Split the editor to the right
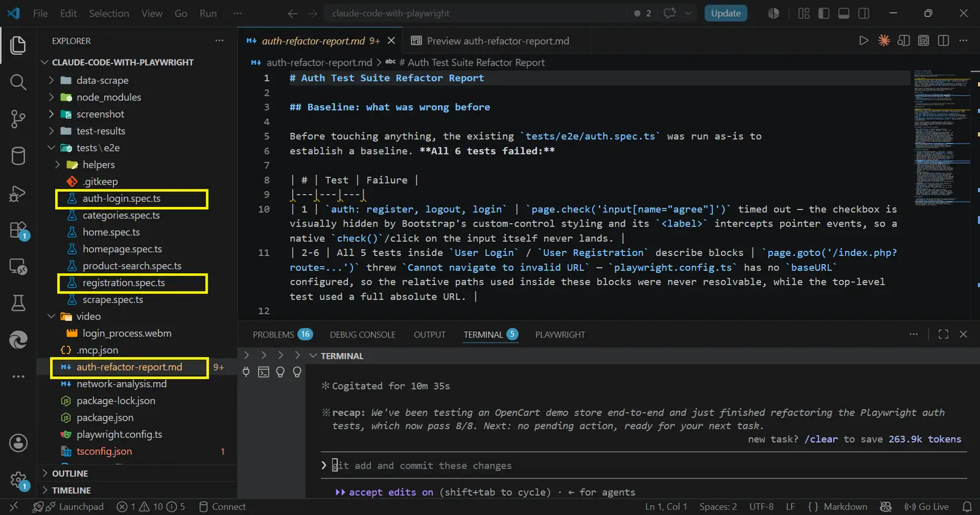The width and height of the screenshot is (980, 515). tap(943, 40)
